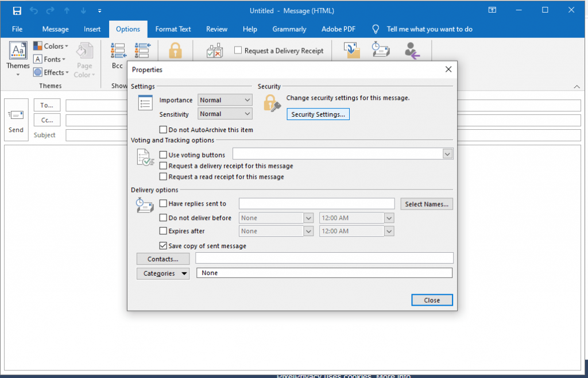Image resolution: width=588 pixels, height=378 pixels.
Task: Click the Undo arrow in quick access toolbar
Action: point(34,10)
